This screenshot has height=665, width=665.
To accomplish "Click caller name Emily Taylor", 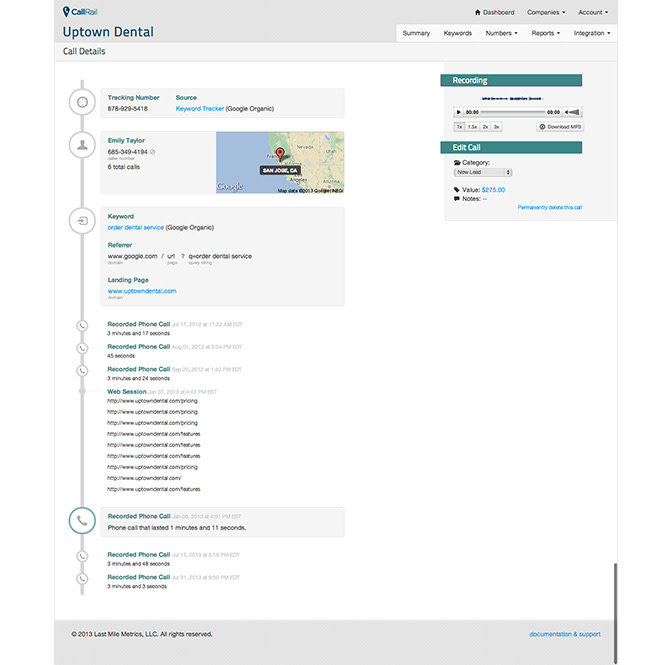I will 126,140.
